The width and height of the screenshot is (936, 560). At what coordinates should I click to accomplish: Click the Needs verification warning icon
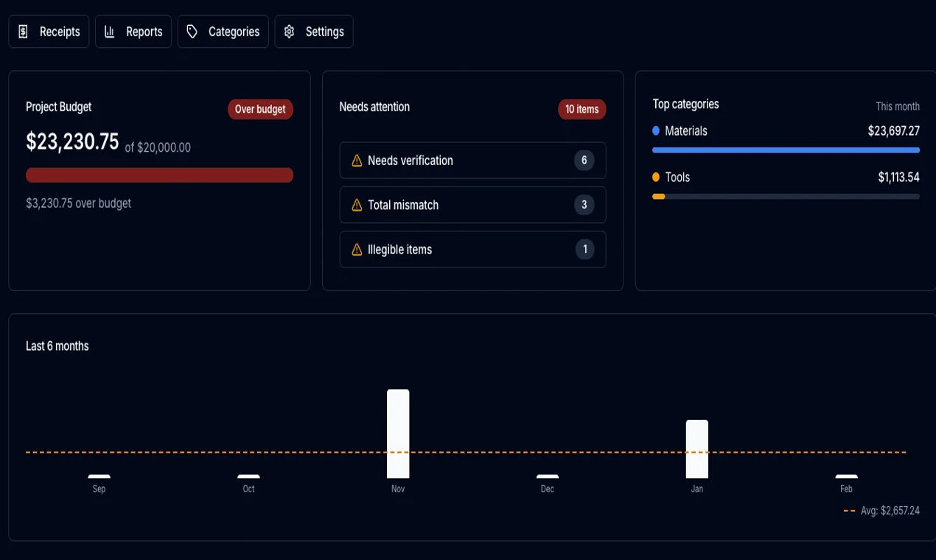pos(357,161)
